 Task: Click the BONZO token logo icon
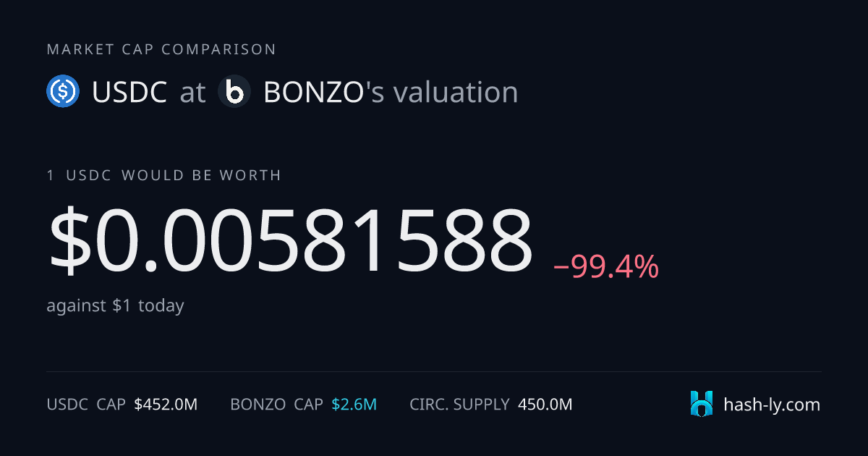point(234,92)
